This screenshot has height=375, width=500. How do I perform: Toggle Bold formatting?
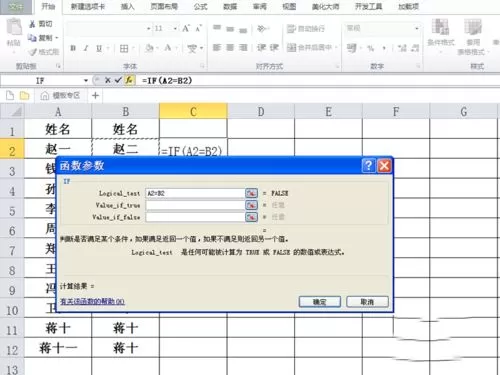[73, 48]
